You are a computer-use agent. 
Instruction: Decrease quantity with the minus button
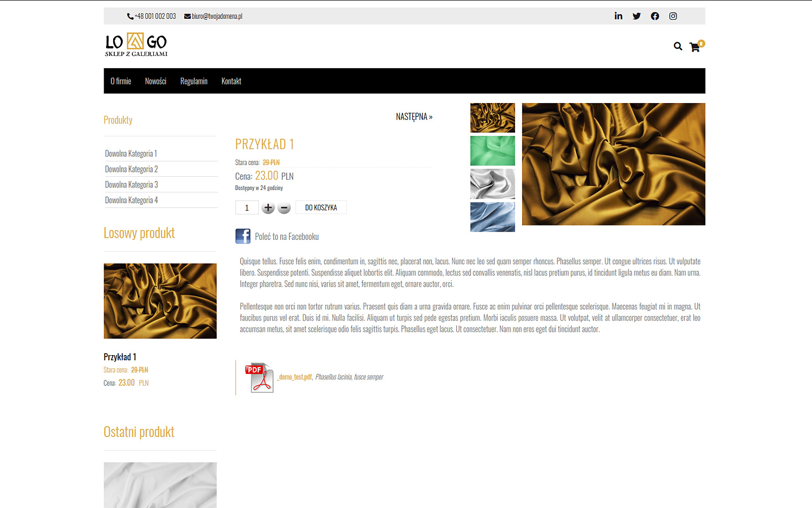pyautogui.click(x=284, y=207)
